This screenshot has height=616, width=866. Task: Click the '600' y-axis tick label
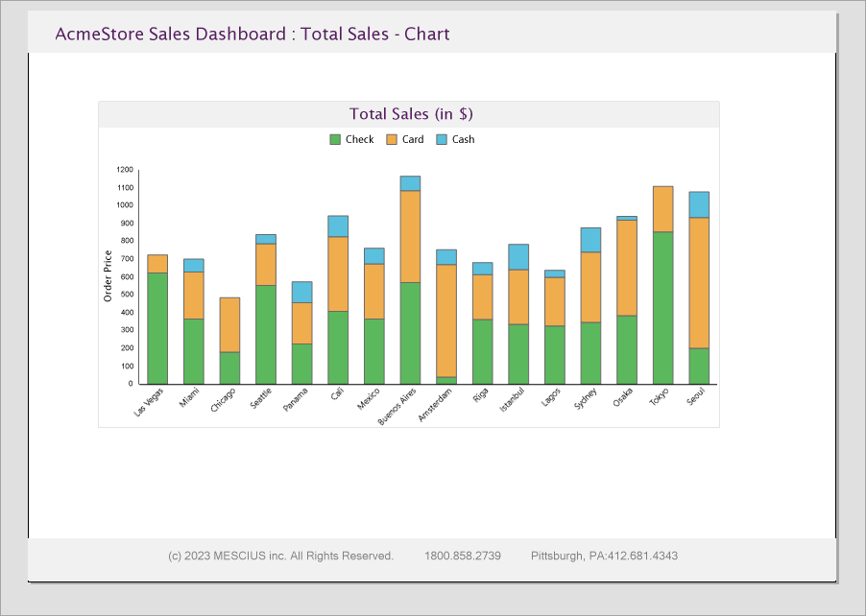click(127, 277)
